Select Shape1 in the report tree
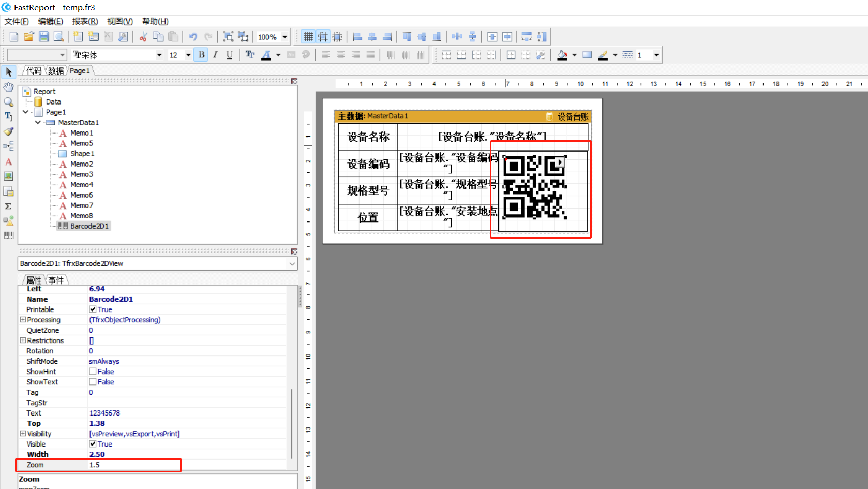The height and width of the screenshot is (489, 868). coord(82,154)
